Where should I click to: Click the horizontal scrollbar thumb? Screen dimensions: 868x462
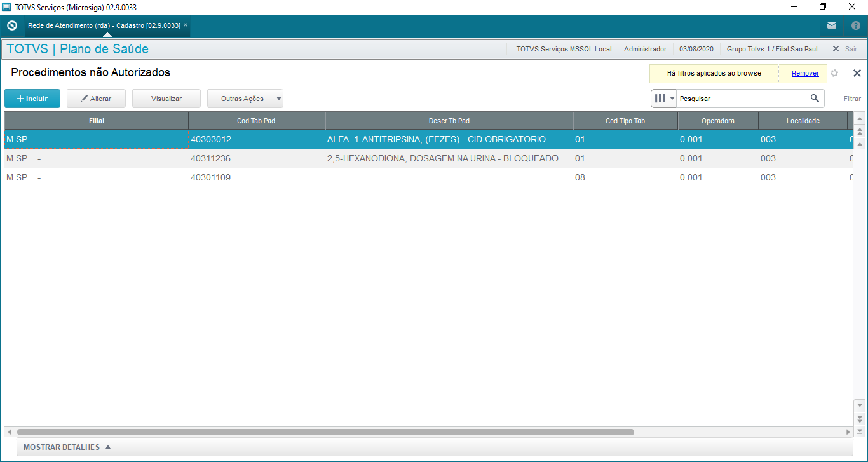pyautogui.click(x=325, y=432)
